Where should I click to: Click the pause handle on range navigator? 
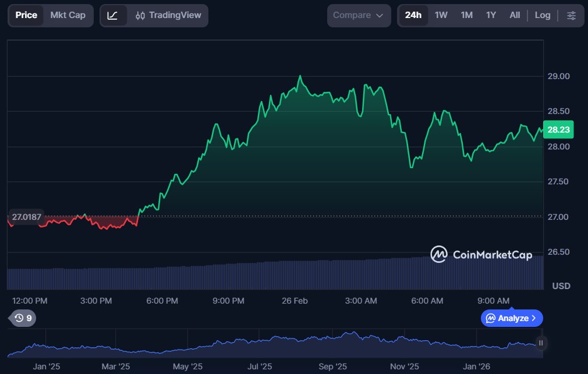coord(541,343)
